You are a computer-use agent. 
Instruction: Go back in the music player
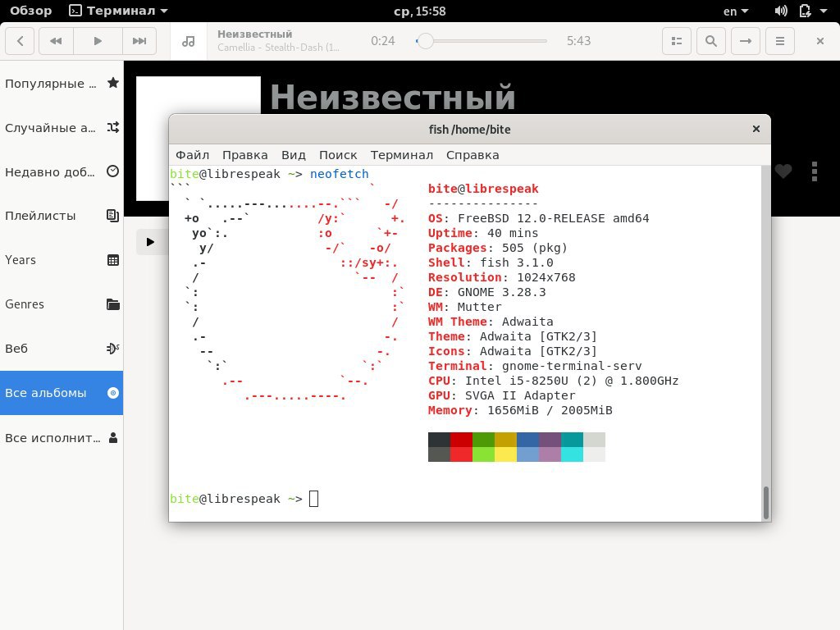coord(20,41)
